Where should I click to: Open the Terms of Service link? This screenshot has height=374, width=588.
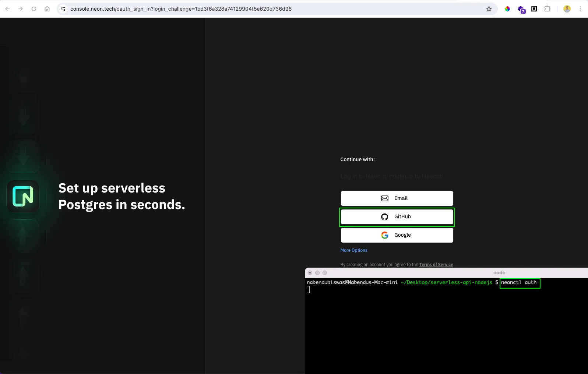point(436,265)
